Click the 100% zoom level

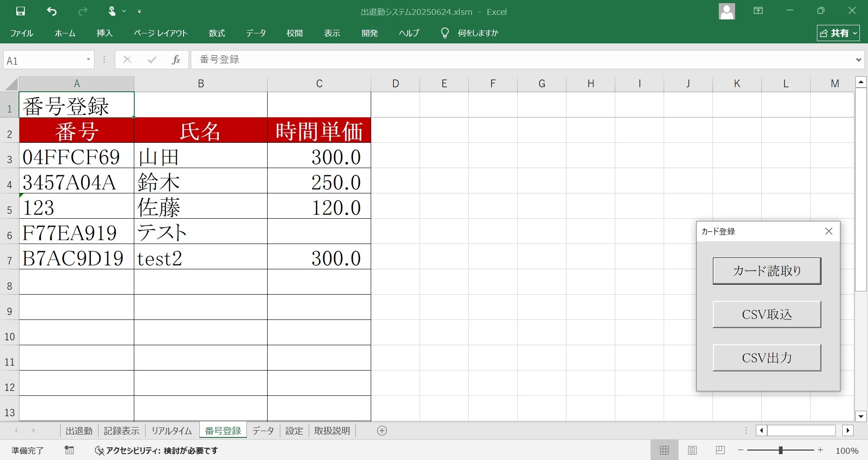tap(847, 451)
